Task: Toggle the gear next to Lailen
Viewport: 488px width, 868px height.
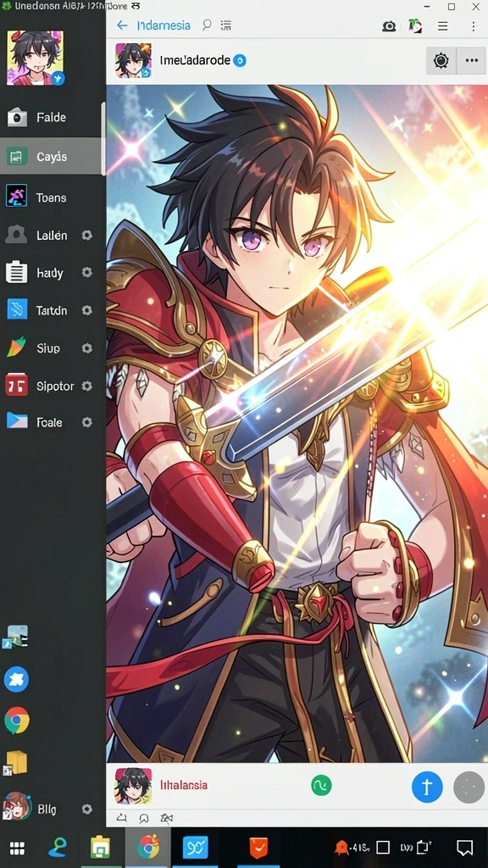Action: point(87,236)
